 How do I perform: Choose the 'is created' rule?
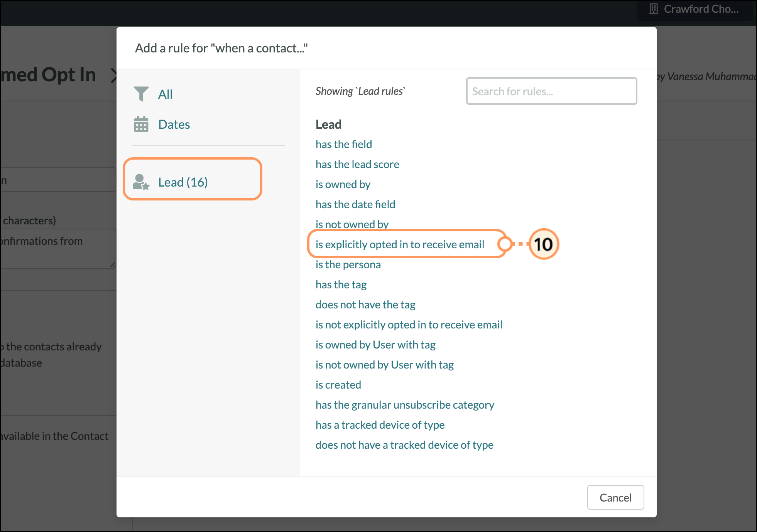[x=338, y=385]
